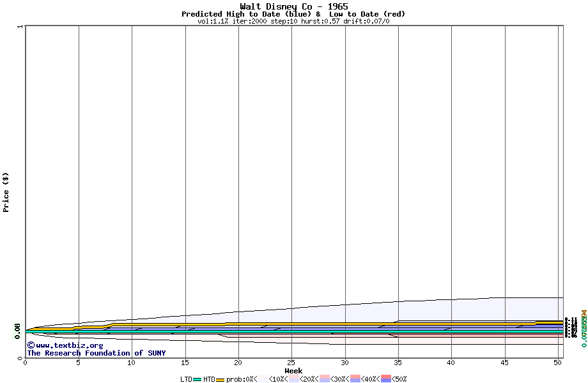Screen dimensions: 588x383
Task: Select the swatch between <20%< and <30%<
Action: pyautogui.click(x=325, y=379)
